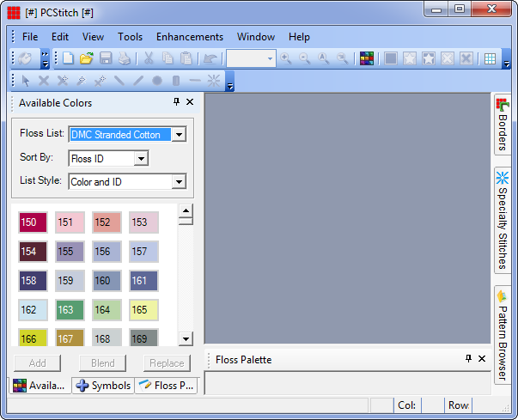Image resolution: width=518 pixels, height=420 pixels.
Task: Zoom in with the plus magnifier icon
Action: point(286,58)
